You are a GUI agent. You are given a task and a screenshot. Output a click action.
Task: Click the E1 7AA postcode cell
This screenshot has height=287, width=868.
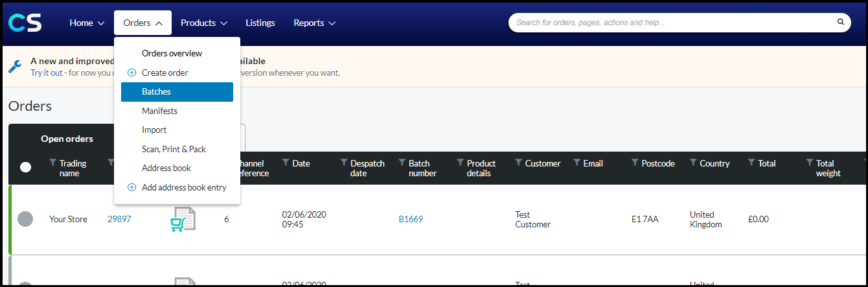coord(645,219)
